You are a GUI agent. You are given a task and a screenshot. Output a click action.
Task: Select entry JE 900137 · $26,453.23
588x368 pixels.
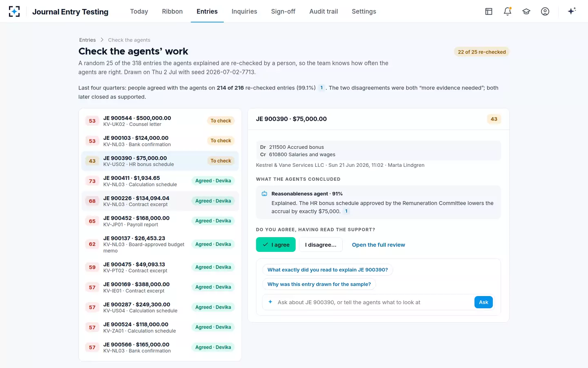coord(160,245)
